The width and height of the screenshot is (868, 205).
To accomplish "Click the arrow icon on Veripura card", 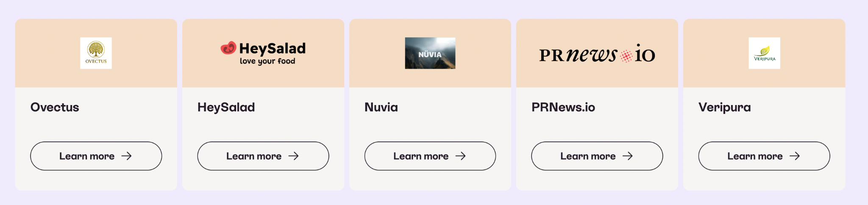I will tap(794, 156).
